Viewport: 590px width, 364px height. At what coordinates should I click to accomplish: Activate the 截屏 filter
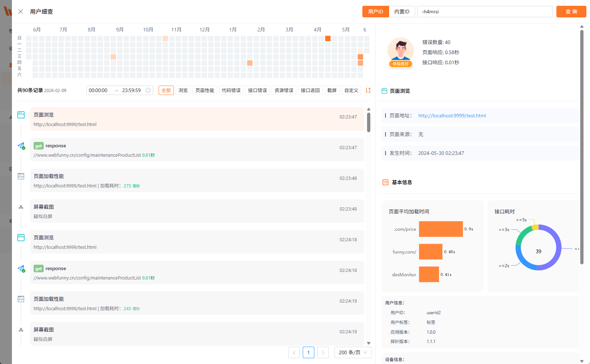click(x=332, y=90)
